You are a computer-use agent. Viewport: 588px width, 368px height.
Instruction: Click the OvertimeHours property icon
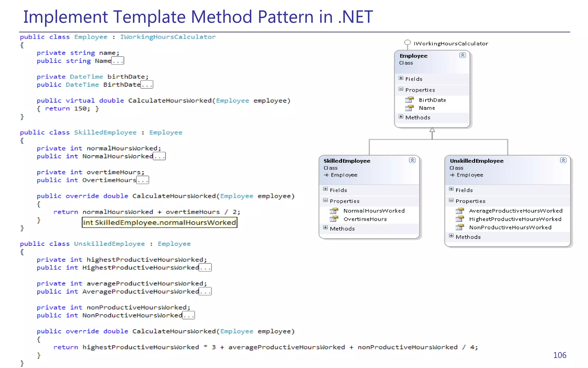[334, 219]
